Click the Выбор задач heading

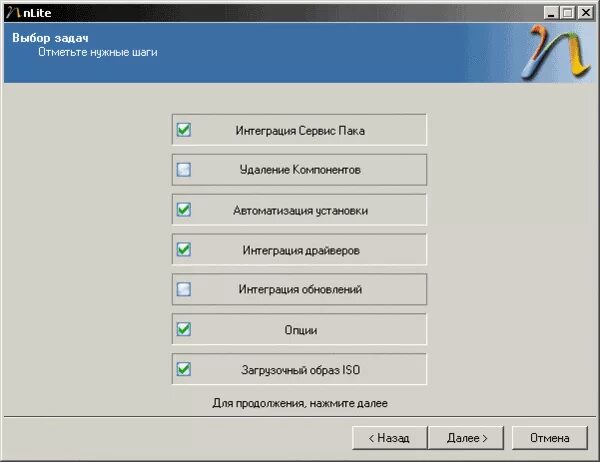50,38
